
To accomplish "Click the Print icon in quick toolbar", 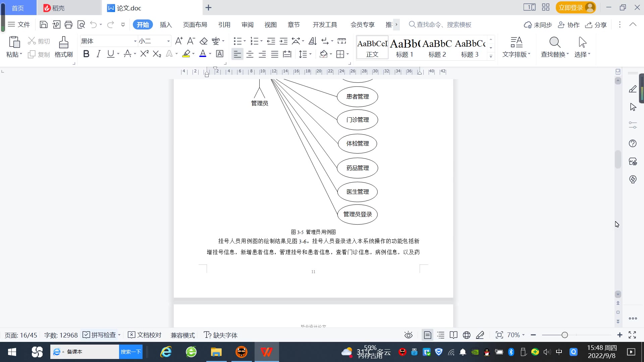I will pos(68,24).
